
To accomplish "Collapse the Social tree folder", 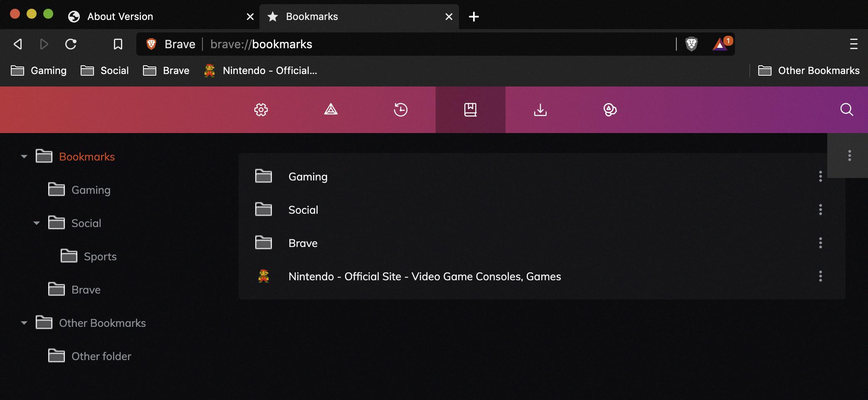I will pos(37,223).
